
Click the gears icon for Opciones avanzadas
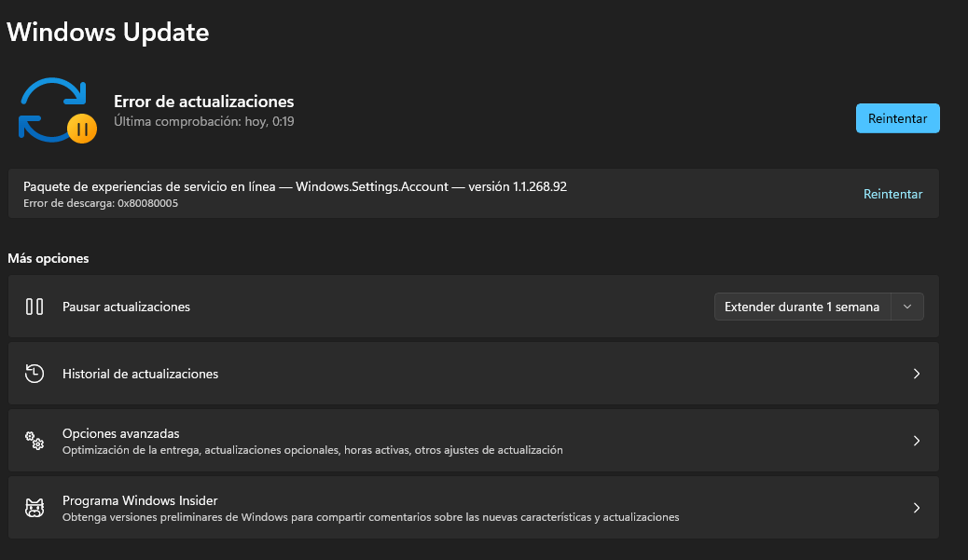35,441
